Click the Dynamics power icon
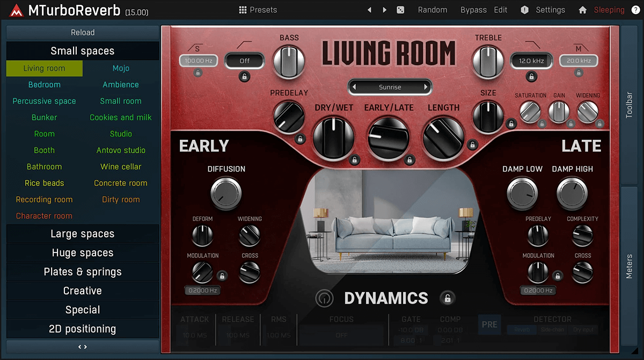The width and height of the screenshot is (644, 360). 324,298
